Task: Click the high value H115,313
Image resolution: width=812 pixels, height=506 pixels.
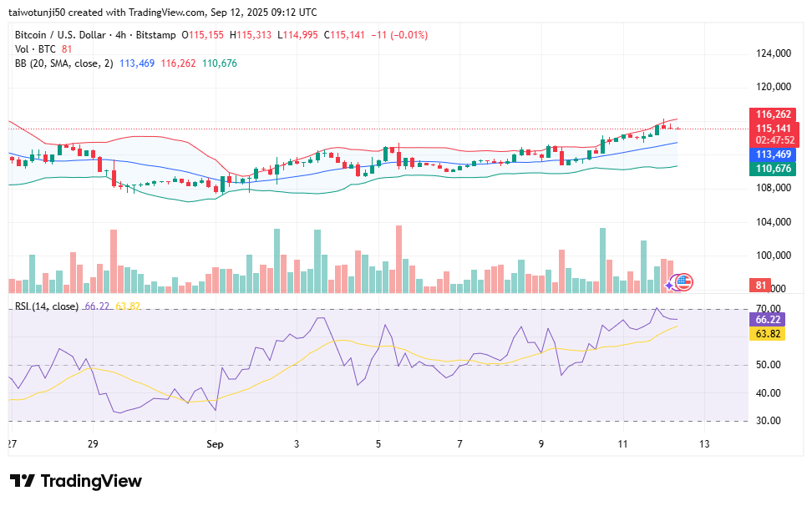Action: coord(251,35)
